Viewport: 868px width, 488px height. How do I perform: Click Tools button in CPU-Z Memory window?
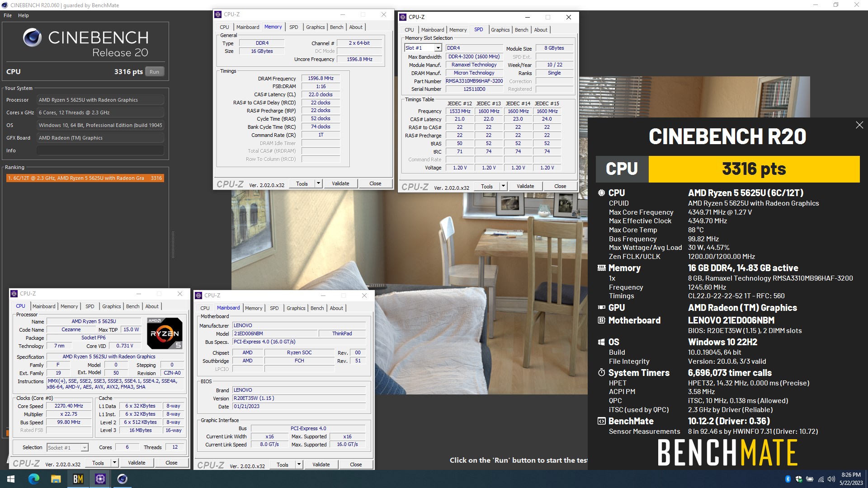point(302,183)
